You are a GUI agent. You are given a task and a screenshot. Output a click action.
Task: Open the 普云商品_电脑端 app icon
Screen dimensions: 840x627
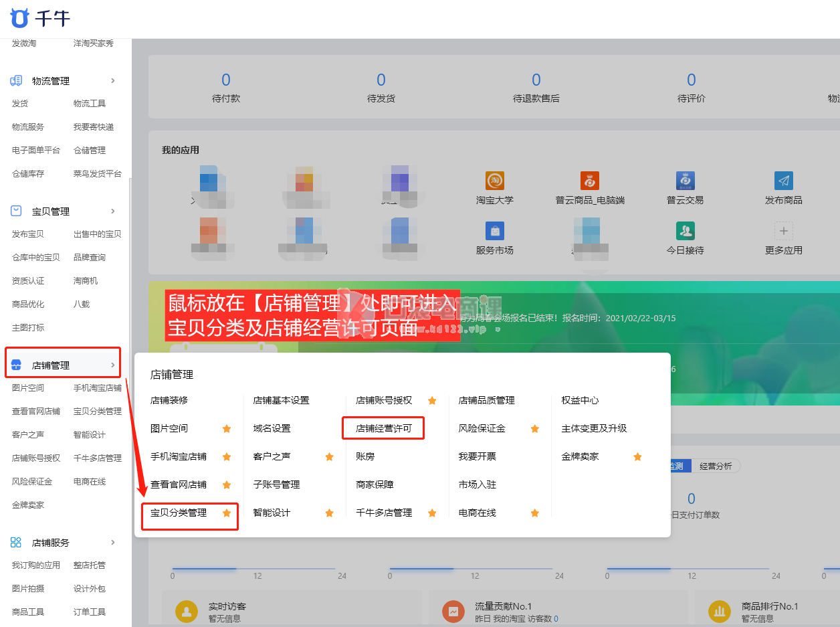(590, 181)
